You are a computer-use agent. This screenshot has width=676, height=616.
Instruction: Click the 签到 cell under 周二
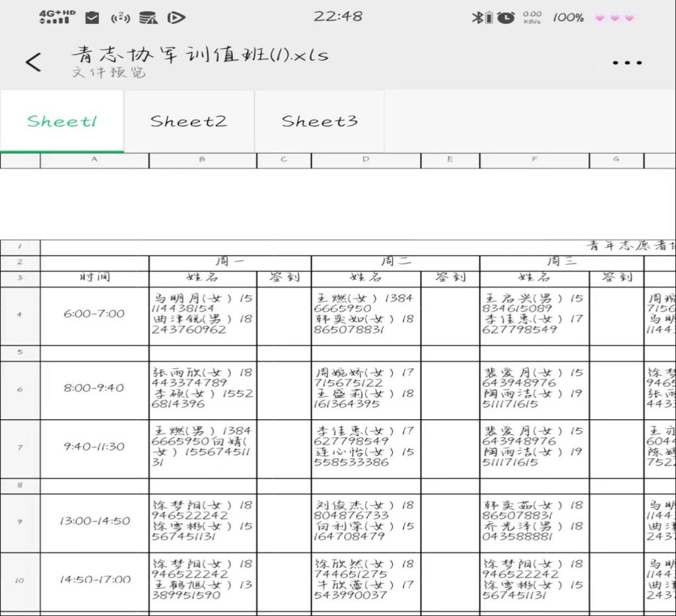[450, 278]
